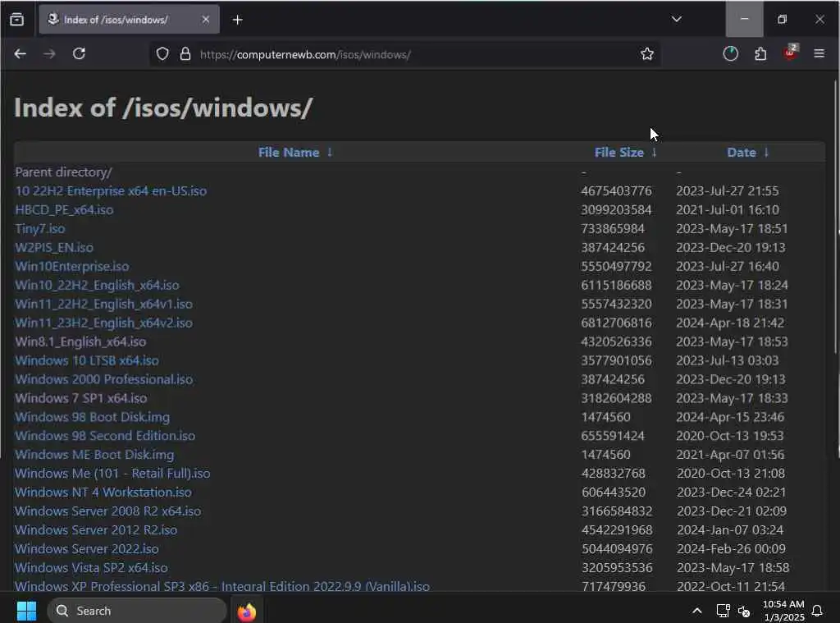
Task: Download Win11_23H2_English_x64v2.iso
Action: [103, 323]
